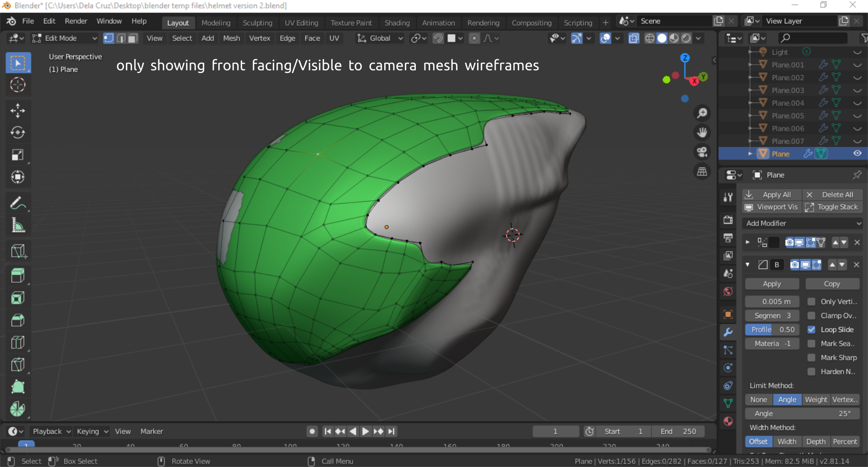Hide the Plane object with eye icon
This screenshot has height=467, width=868.
(857, 153)
